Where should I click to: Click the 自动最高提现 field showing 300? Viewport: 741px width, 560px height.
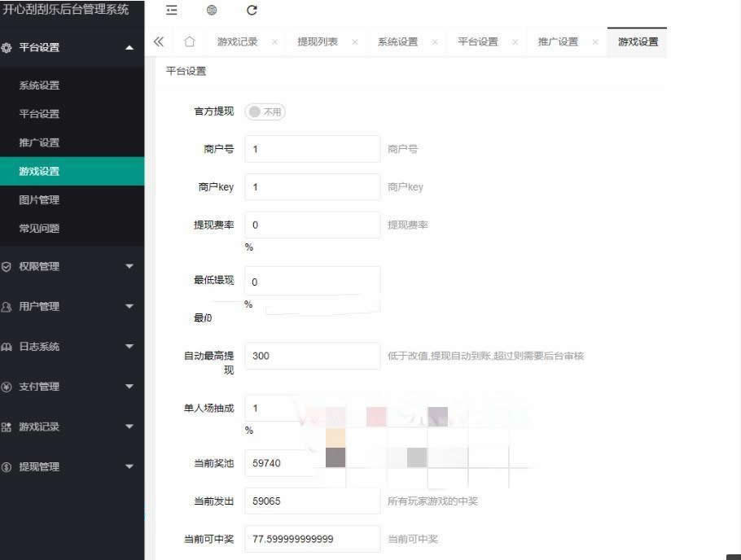coord(313,356)
